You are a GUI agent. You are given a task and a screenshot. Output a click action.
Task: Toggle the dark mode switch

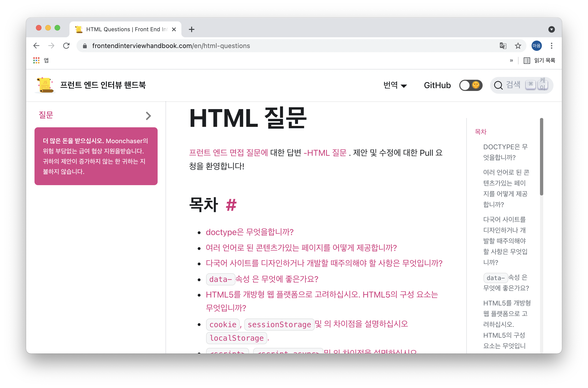[x=470, y=85]
